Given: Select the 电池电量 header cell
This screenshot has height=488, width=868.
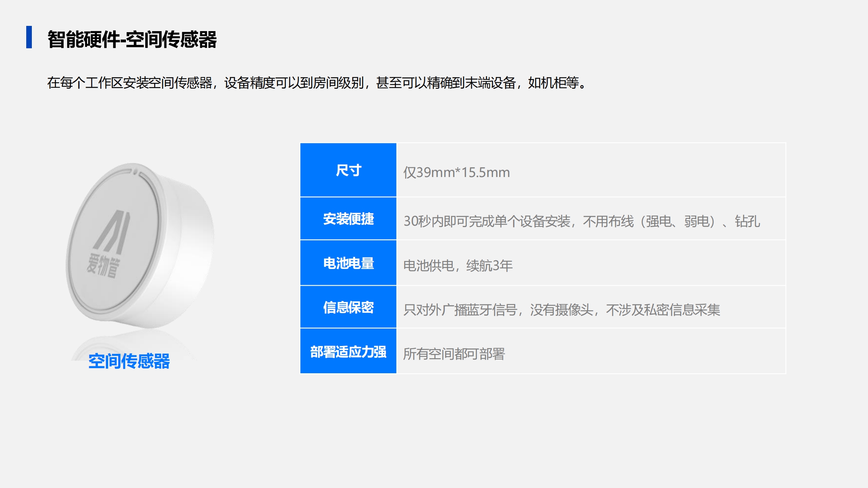Looking at the screenshot, I should coord(348,263).
